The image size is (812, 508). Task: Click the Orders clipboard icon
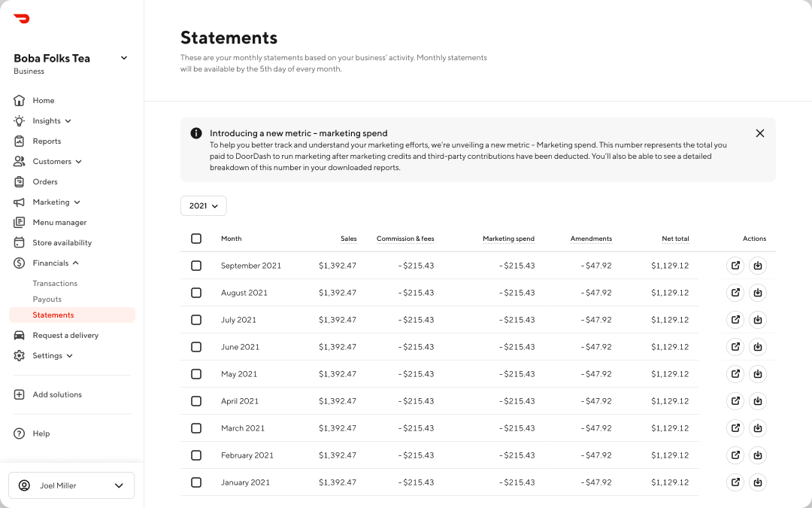pos(19,181)
